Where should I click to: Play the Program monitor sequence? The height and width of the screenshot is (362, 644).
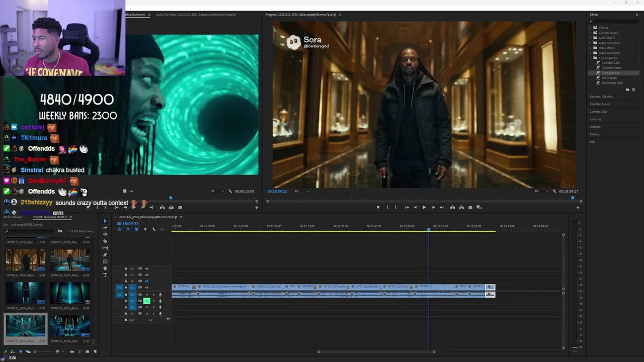[x=424, y=207]
